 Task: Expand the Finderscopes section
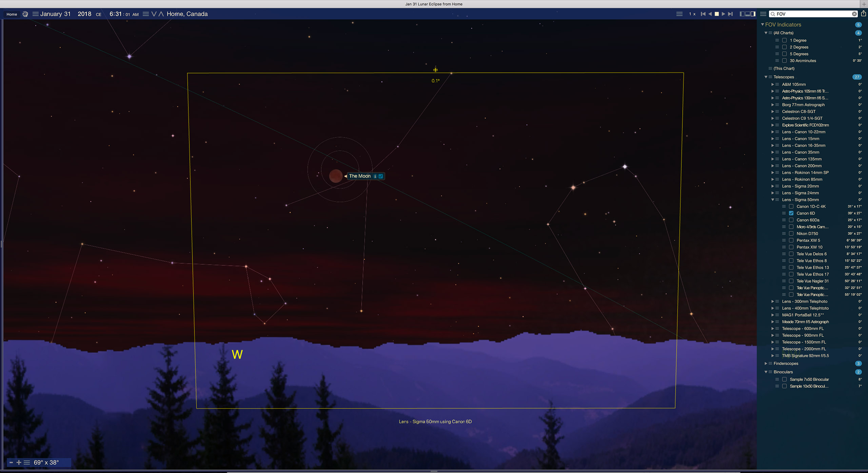[766, 363]
